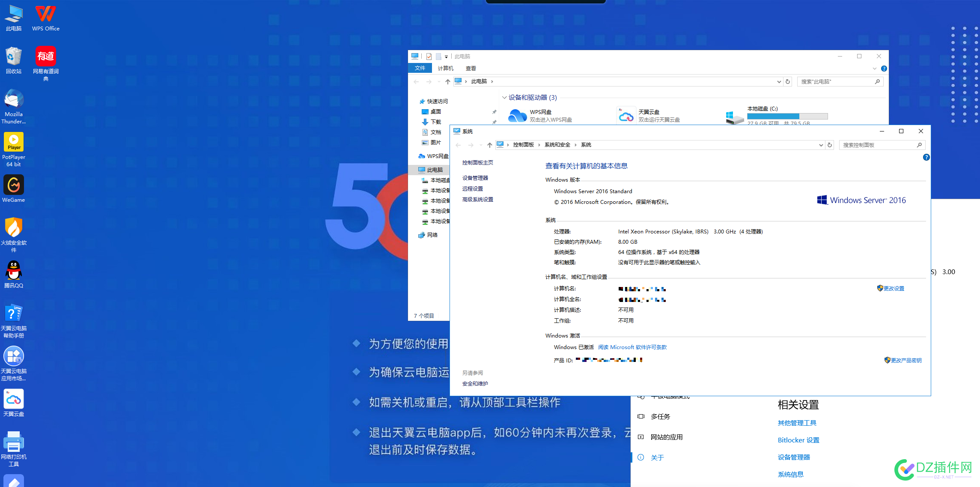The width and height of the screenshot is (980, 487).
Task: Open 控制面板 address bar history dropdown
Action: [821, 145]
